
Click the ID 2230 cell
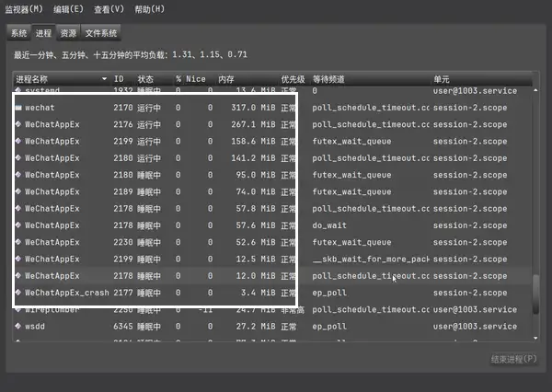click(x=123, y=242)
